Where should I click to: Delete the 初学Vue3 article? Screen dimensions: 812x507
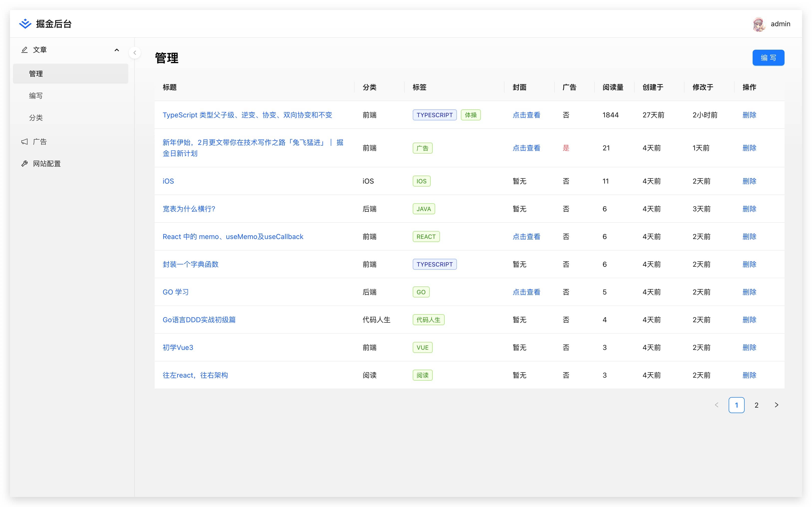pos(749,347)
